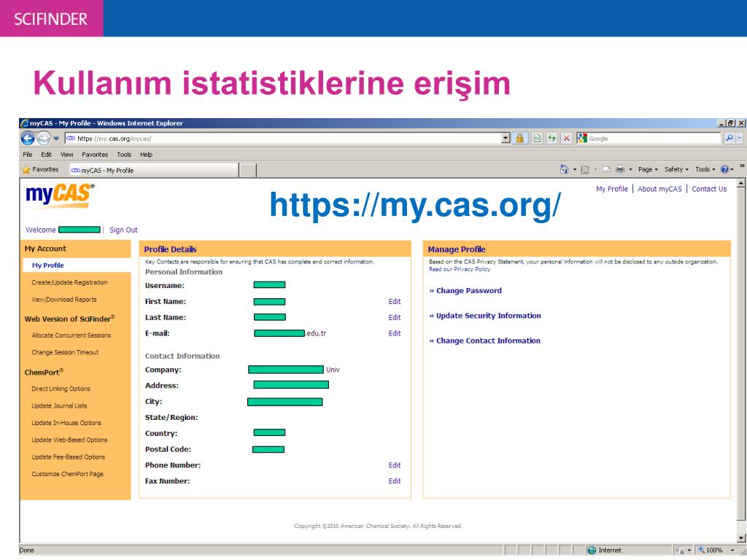Viewport: 747px width, 560px height.
Task: Open the View menu
Action: (66, 155)
